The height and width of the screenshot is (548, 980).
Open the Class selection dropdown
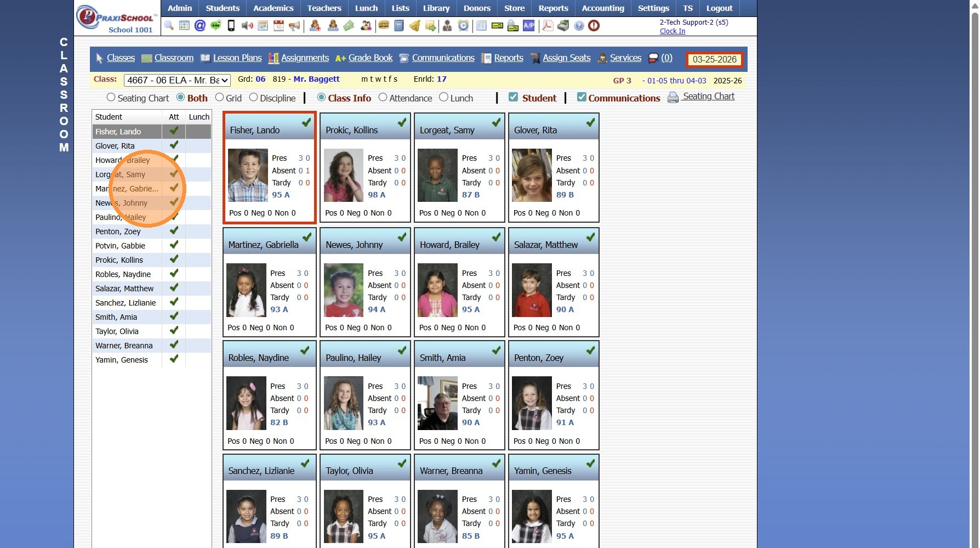pos(178,80)
